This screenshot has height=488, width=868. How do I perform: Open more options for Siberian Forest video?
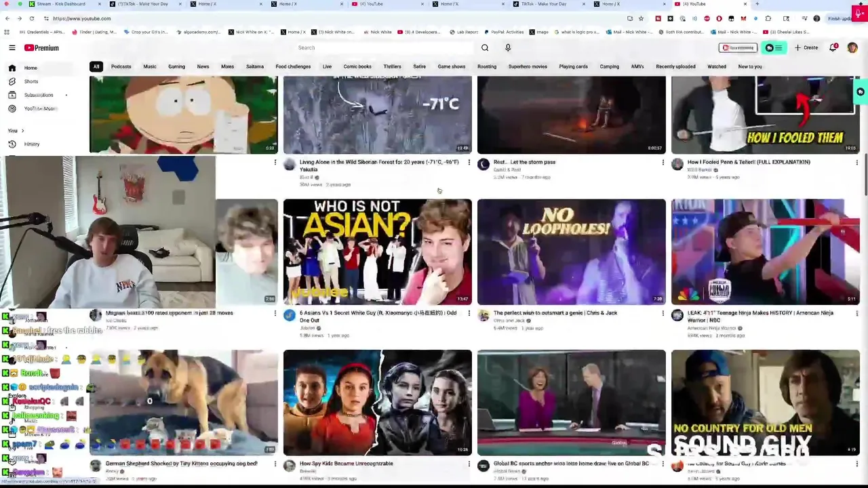pos(469,163)
